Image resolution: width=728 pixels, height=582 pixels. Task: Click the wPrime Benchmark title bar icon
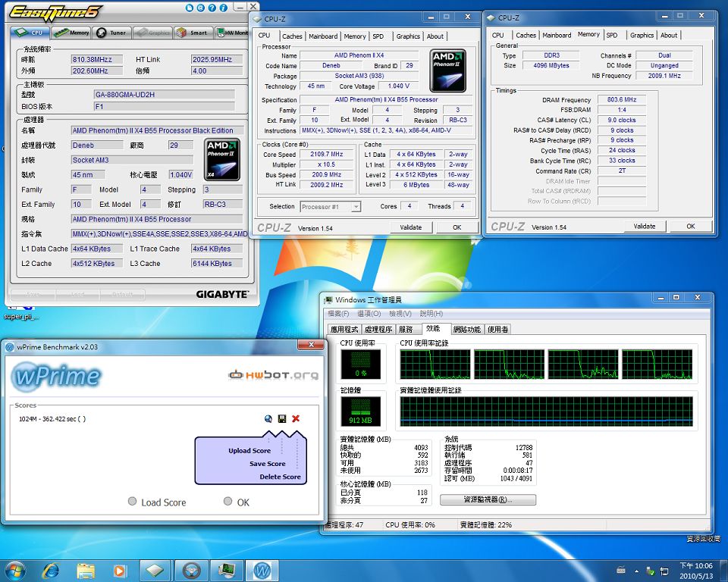(10, 347)
